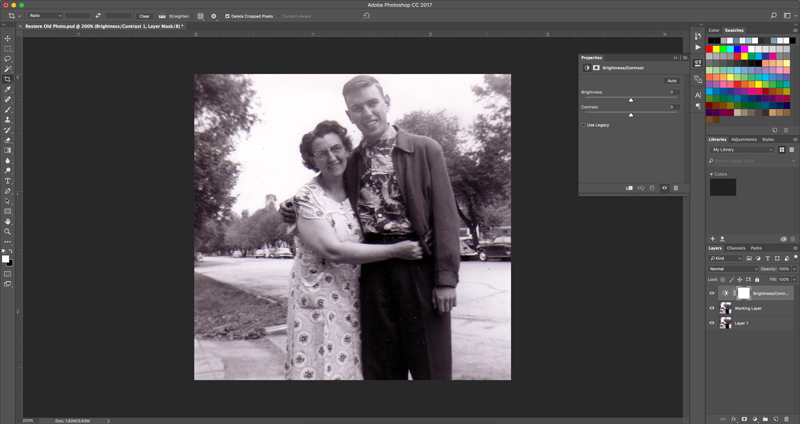Open the Crop tool preset picker arrow

click(19, 16)
